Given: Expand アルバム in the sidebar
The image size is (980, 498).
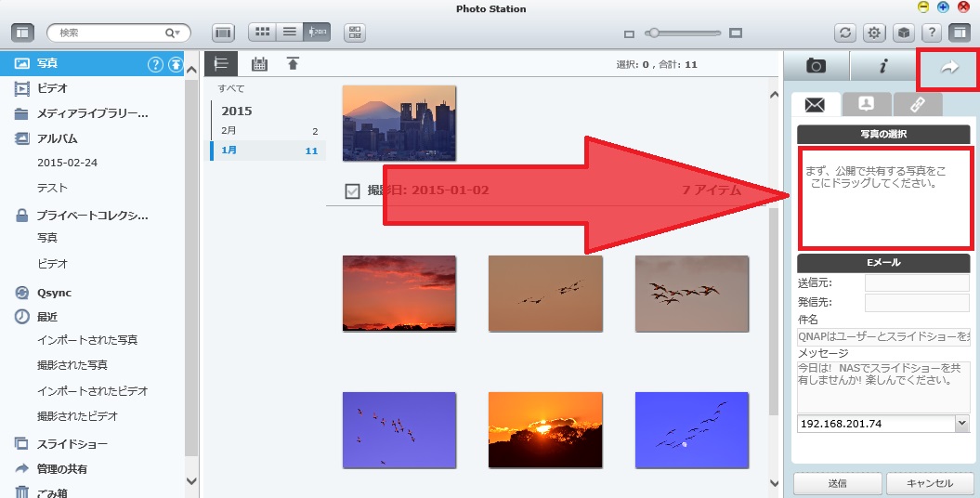Looking at the screenshot, I should 57,138.
